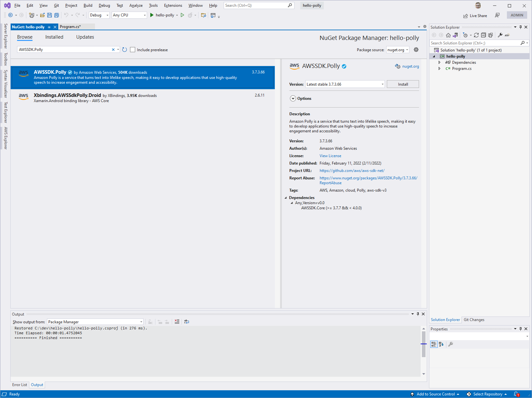
Task: Click the Preview Selected Items icon
Action: click(507, 35)
